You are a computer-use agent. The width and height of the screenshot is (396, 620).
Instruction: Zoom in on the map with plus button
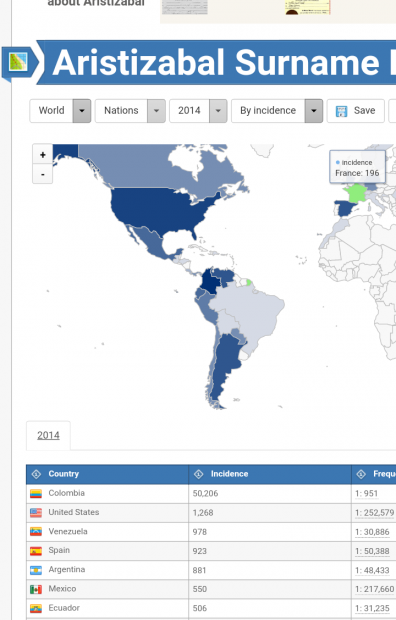(42, 155)
